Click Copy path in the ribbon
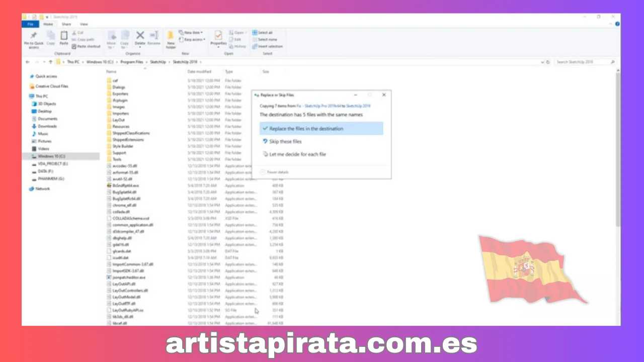 click(x=84, y=39)
